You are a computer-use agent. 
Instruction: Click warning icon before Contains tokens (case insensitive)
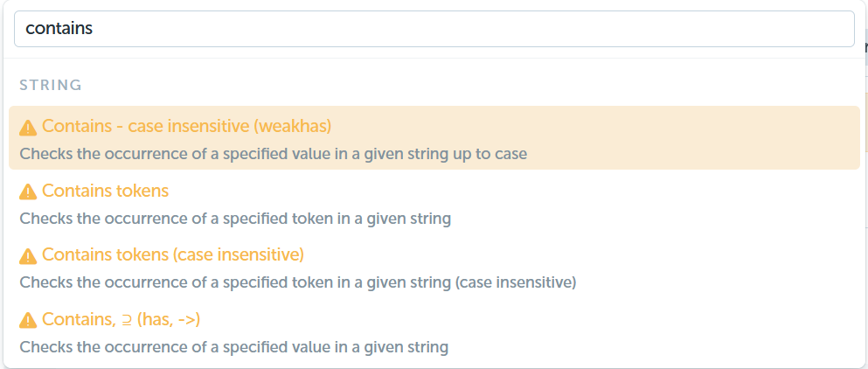[x=28, y=256]
